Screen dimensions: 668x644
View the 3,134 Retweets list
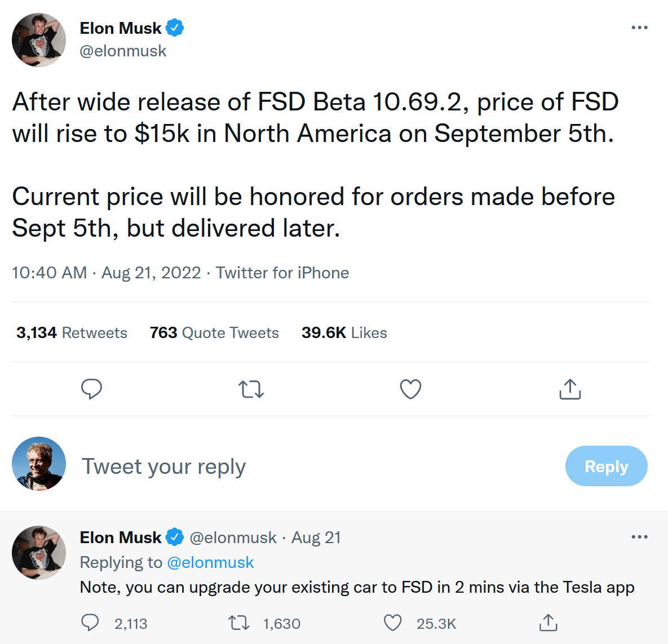coord(72,333)
